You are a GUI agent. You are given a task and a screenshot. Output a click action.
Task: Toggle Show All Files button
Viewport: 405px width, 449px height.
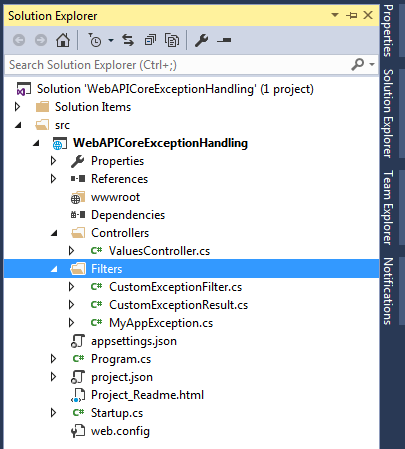(x=172, y=40)
